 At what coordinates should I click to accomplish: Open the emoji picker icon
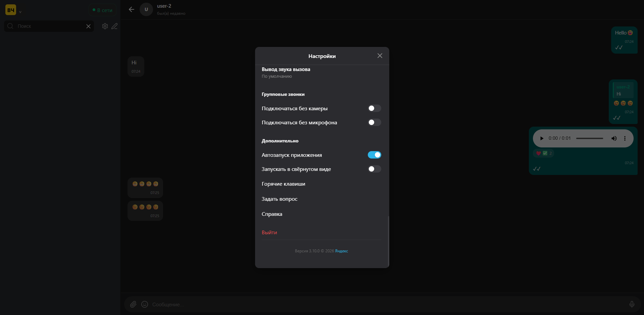click(145, 304)
